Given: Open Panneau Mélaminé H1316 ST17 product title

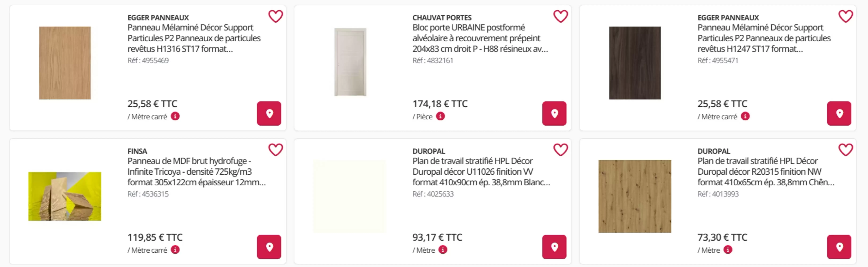Looking at the screenshot, I should [x=194, y=38].
